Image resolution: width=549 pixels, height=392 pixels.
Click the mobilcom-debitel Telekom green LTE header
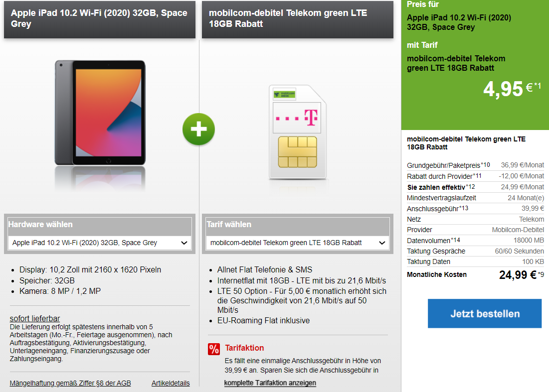(x=298, y=19)
